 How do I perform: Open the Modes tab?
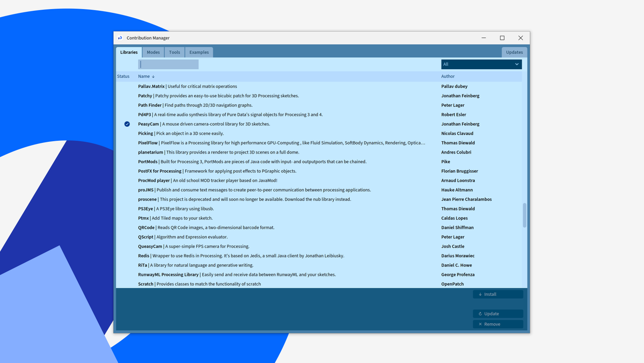[153, 52]
